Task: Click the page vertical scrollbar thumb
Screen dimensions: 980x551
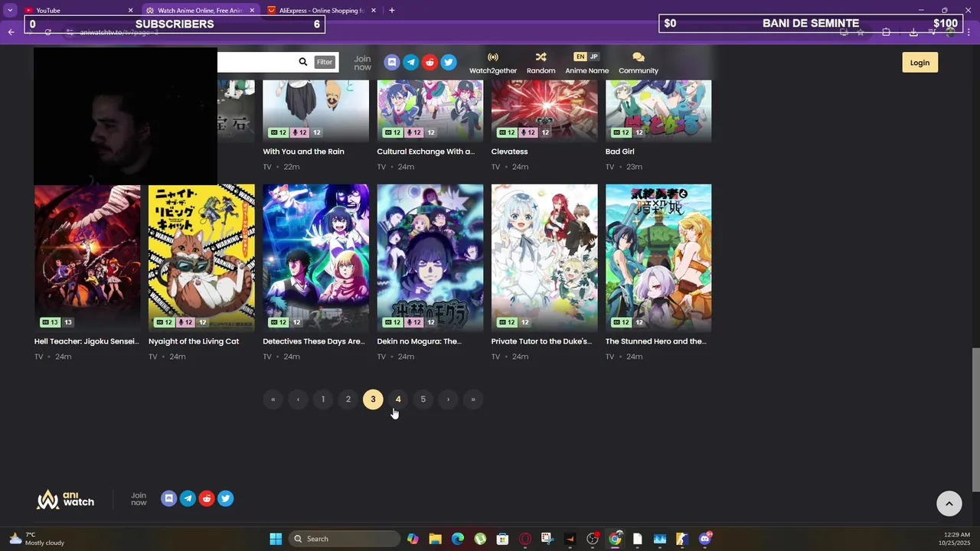Action: pyautogui.click(x=975, y=419)
